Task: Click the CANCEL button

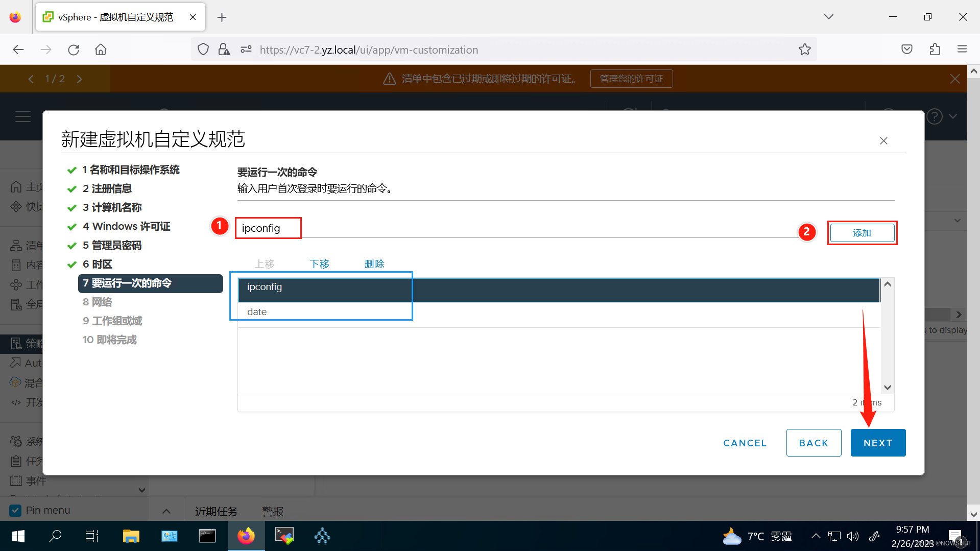Action: (745, 443)
